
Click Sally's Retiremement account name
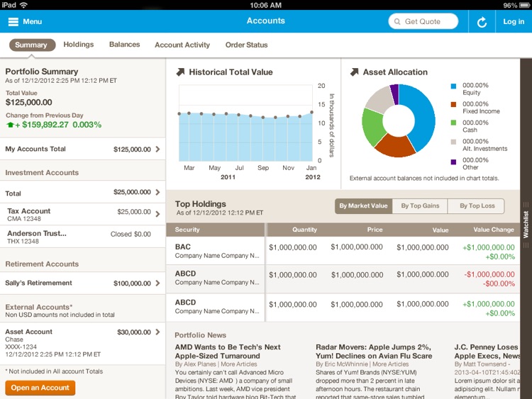(x=38, y=283)
